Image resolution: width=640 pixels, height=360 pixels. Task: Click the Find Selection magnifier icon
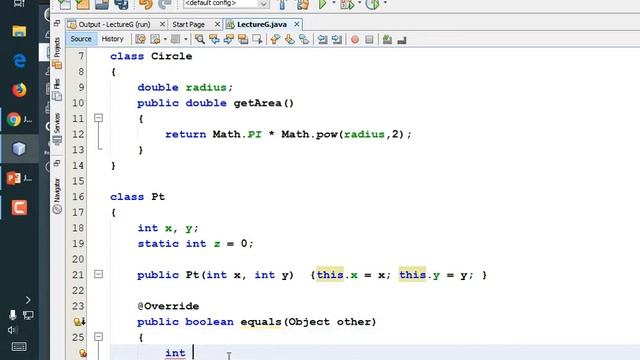(200, 39)
